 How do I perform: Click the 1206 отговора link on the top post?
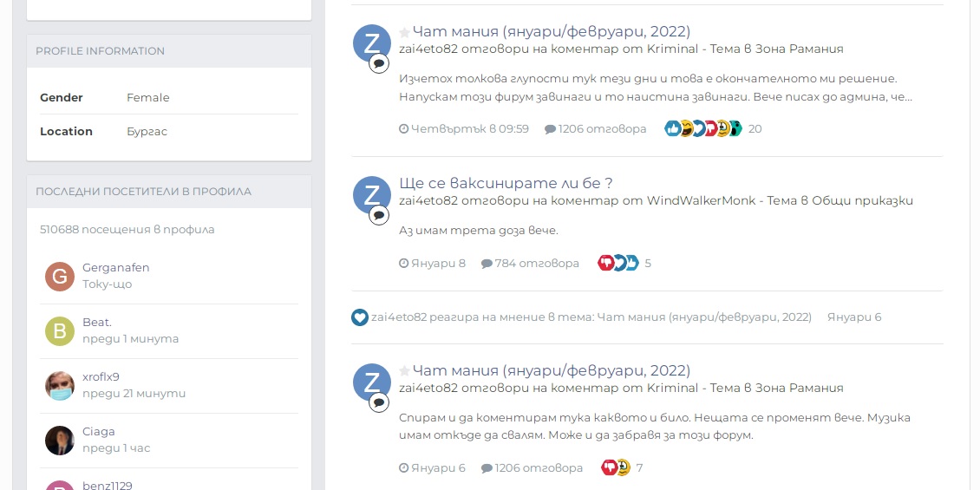602,129
